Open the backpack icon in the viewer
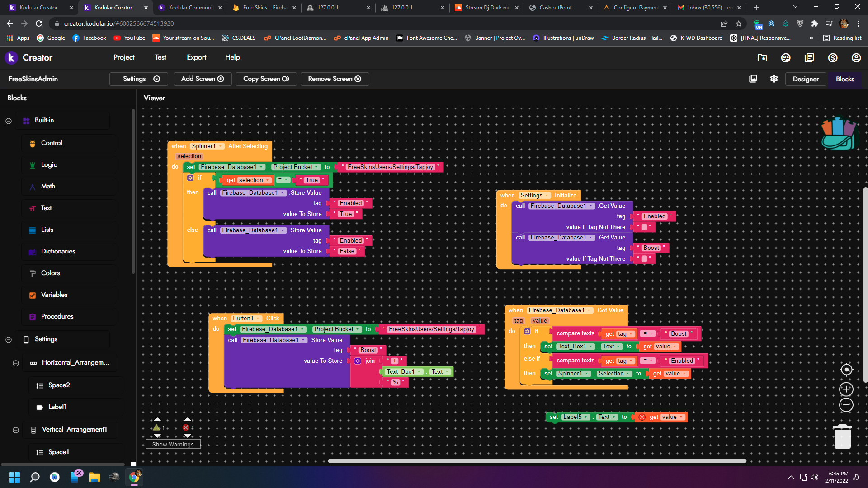The width and height of the screenshot is (868, 488). tap(838, 134)
